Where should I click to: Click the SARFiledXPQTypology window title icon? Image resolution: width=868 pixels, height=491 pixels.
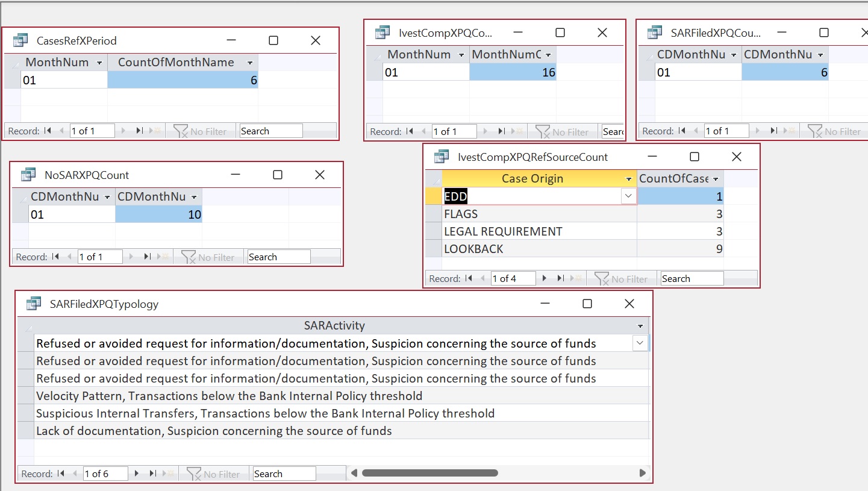(x=34, y=304)
